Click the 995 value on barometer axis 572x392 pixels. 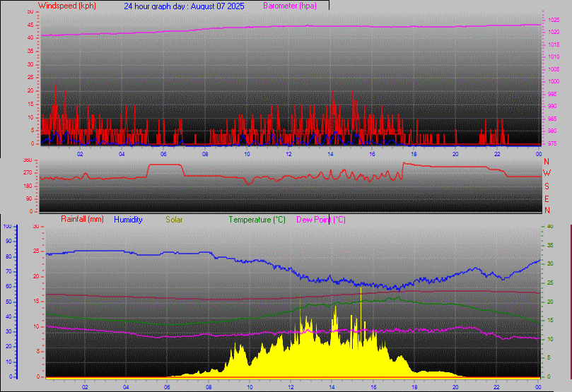pyautogui.click(x=552, y=94)
